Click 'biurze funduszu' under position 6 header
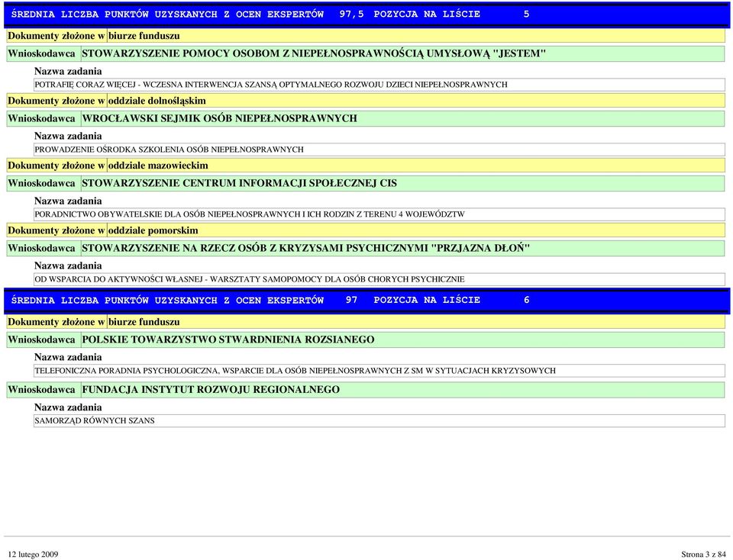This screenshot has width=733, height=560. tap(144, 322)
